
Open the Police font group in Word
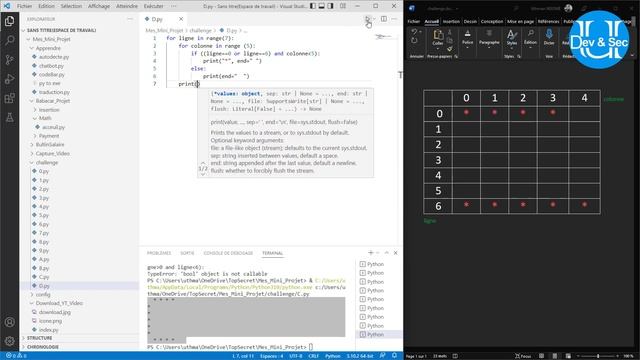467,39
